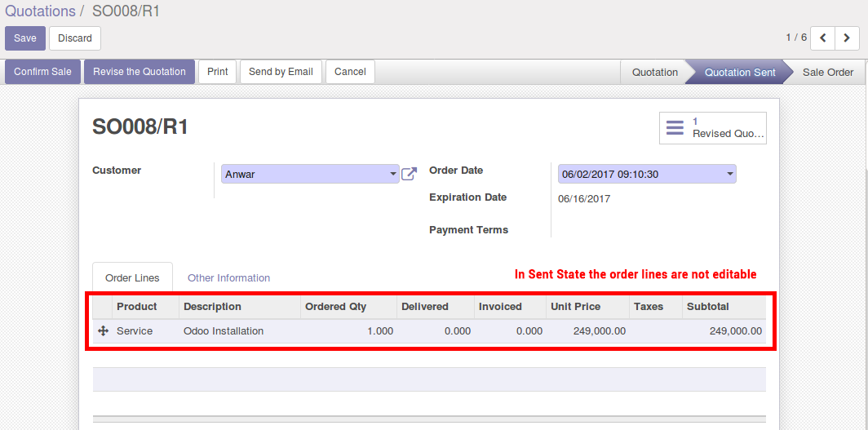
Task: Go to the next record arrow
Action: 847,38
